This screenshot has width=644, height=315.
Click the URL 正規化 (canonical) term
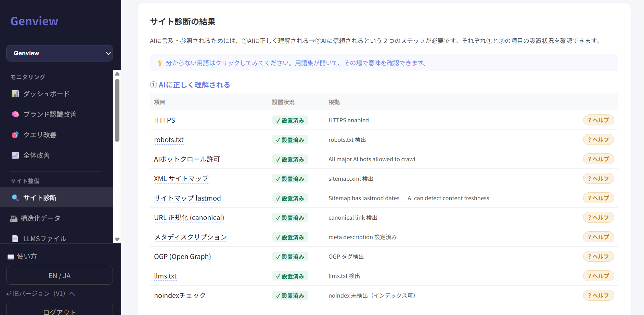click(189, 218)
